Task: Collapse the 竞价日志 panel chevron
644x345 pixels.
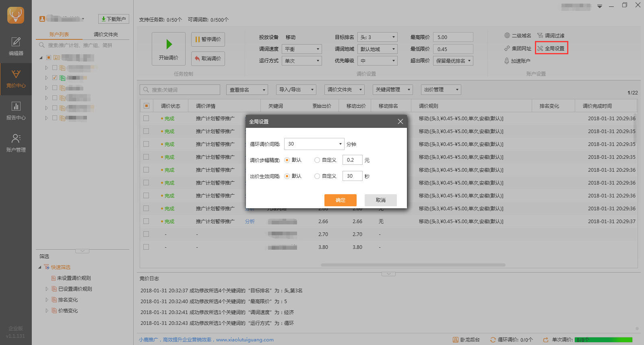Action: (x=388, y=274)
